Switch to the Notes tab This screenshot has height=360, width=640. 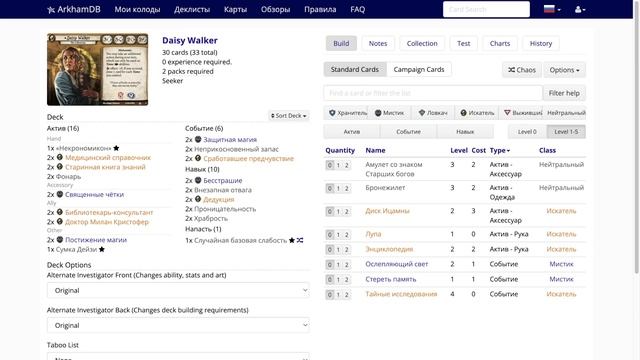click(x=378, y=43)
